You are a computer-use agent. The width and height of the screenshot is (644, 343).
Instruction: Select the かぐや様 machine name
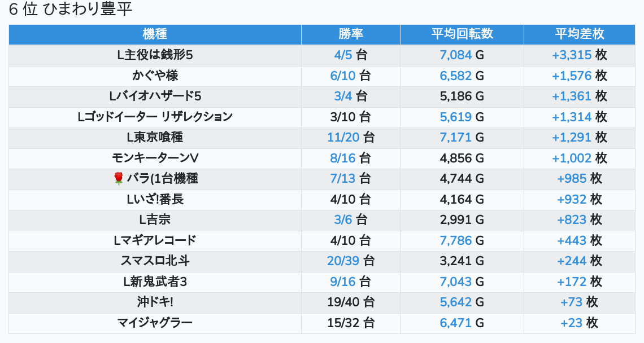(x=155, y=76)
